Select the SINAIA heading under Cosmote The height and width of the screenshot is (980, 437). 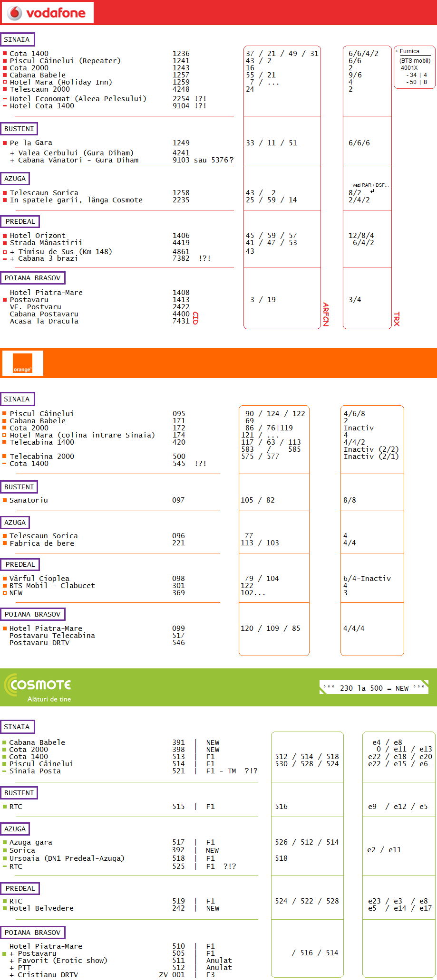pyautogui.click(x=17, y=727)
